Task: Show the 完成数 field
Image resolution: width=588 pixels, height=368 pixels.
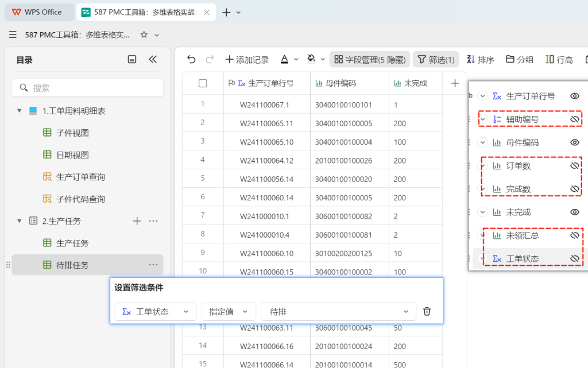Action: point(575,189)
